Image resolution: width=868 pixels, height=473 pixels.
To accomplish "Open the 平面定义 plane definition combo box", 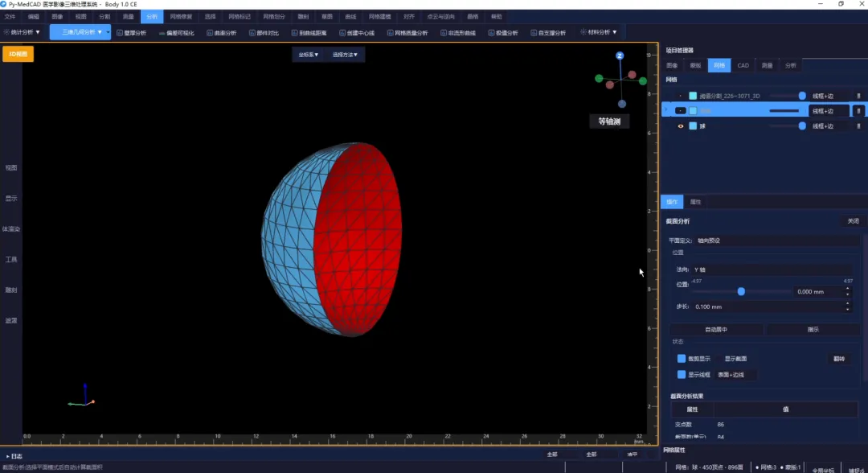I will [x=777, y=241].
